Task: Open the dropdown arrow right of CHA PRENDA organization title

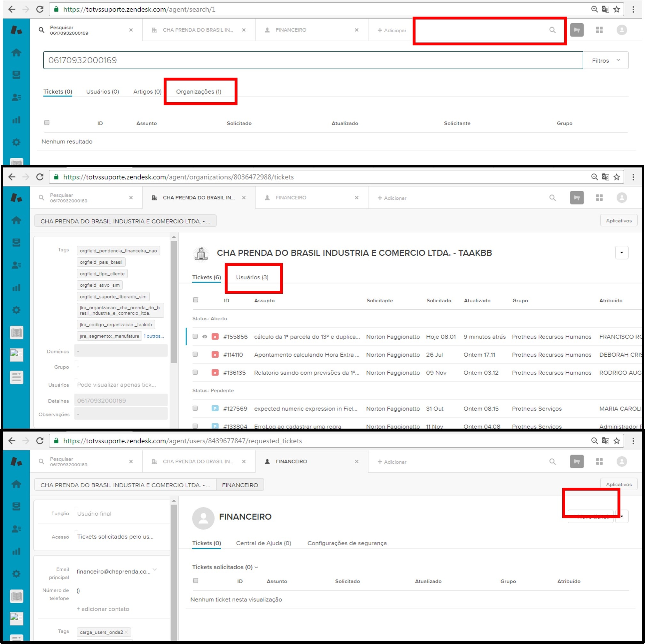Action: pos(621,253)
